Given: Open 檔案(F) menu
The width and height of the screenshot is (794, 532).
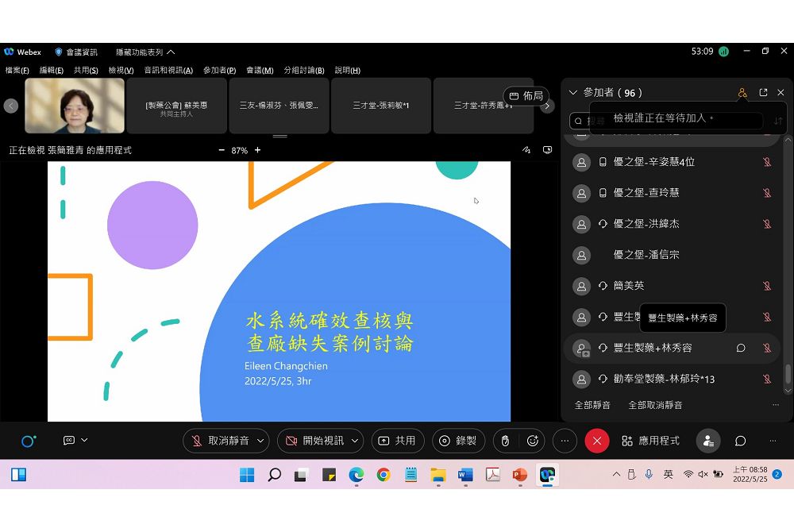Looking at the screenshot, I should [17, 71].
